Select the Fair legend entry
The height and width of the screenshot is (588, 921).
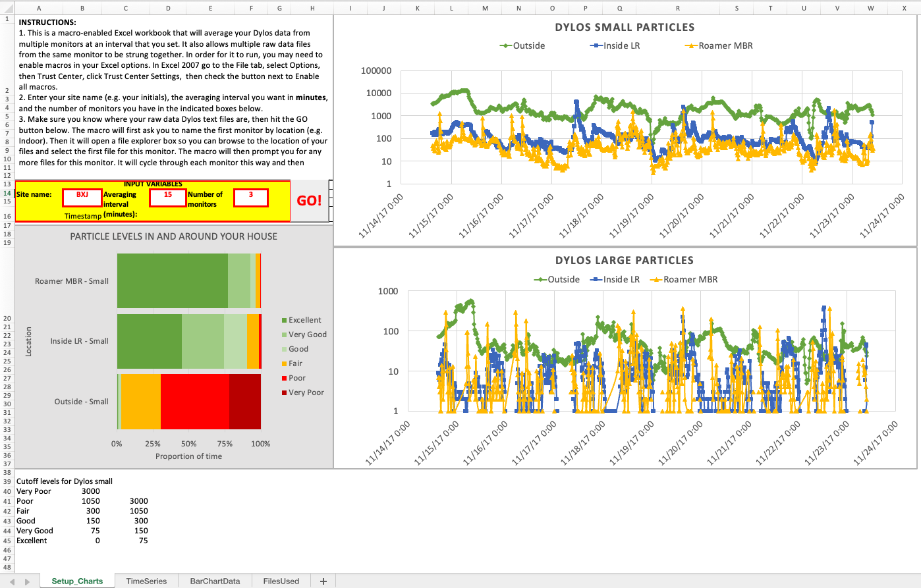[x=292, y=363]
